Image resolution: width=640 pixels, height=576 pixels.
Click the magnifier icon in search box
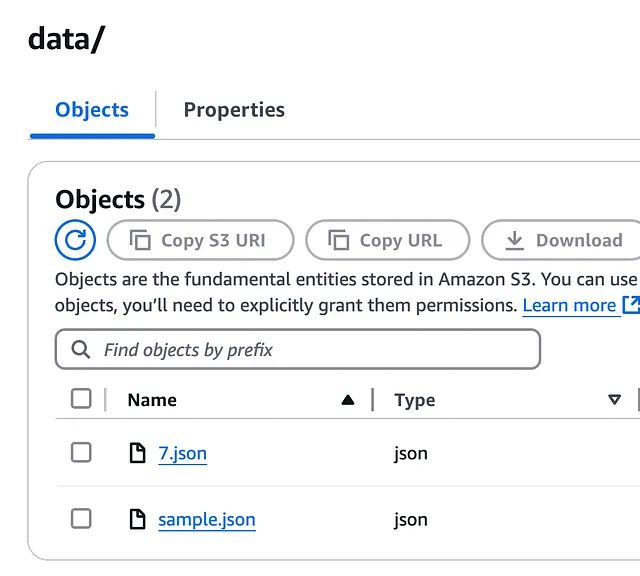click(x=81, y=350)
